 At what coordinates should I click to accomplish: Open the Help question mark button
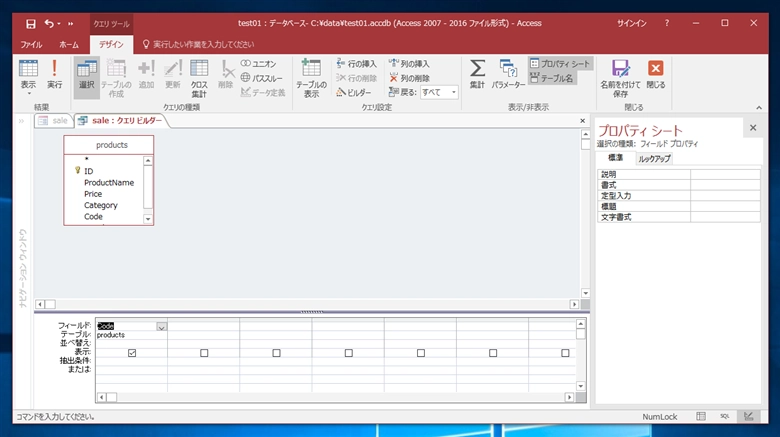pyautogui.click(x=667, y=23)
